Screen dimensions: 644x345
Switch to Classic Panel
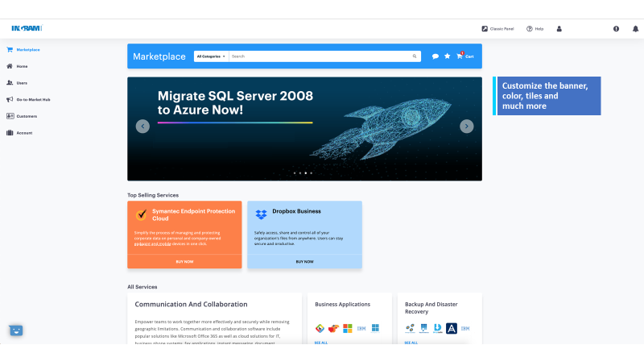(497, 28)
